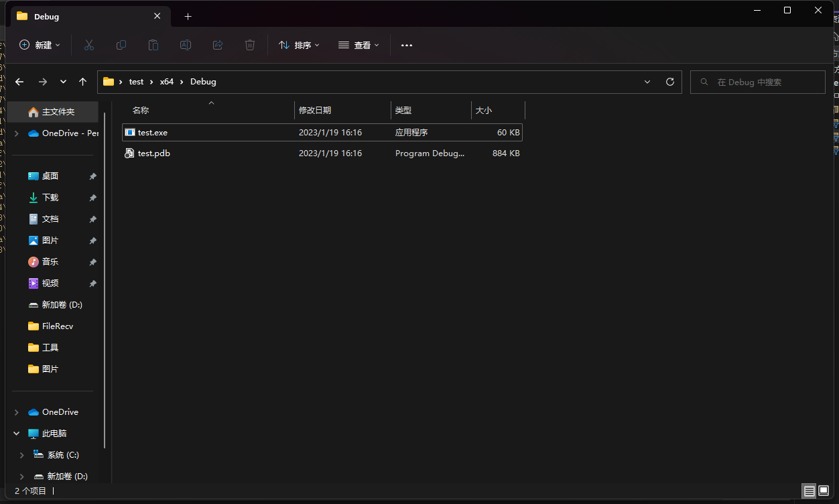Click the Paste clipboard icon
The height and width of the screenshot is (504, 839).
153,45
